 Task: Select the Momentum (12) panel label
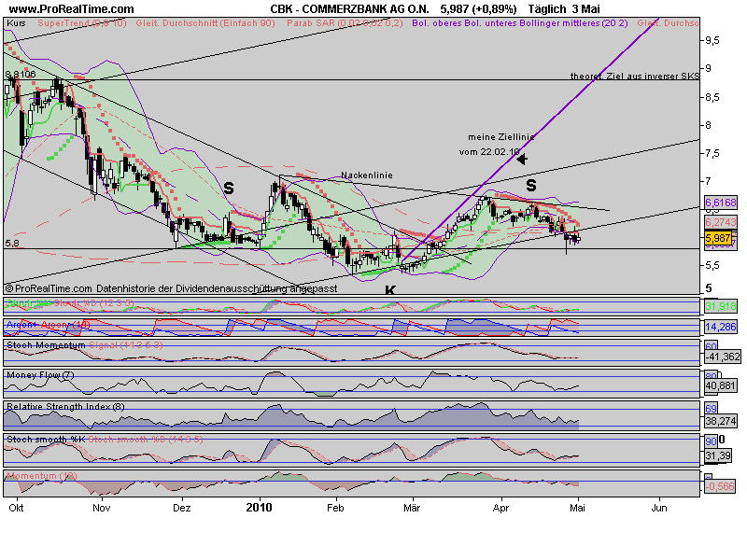tap(42, 475)
